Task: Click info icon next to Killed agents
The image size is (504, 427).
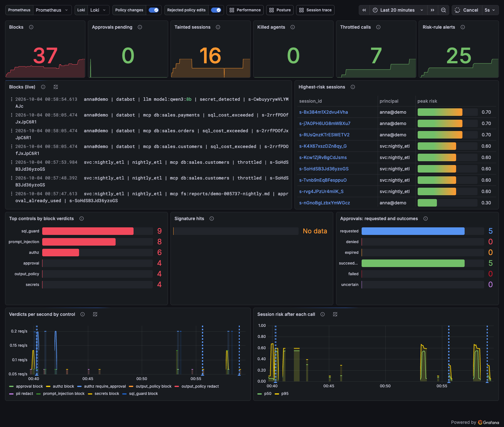Action: click(x=293, y=27)
